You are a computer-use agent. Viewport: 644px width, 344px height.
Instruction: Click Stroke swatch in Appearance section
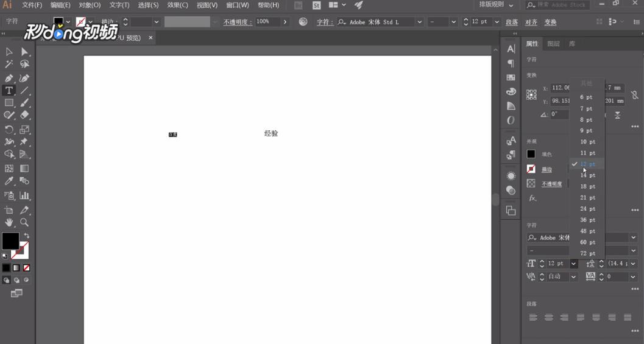click(x=531, y=169)
